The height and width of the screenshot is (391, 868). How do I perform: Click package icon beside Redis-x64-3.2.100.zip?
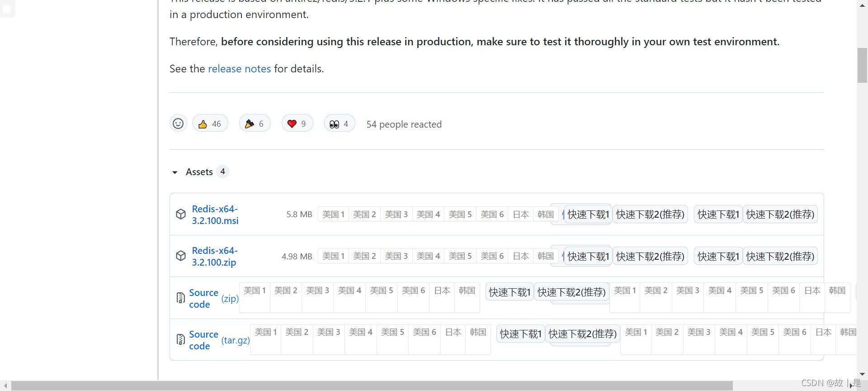click(x=181, y=256)
